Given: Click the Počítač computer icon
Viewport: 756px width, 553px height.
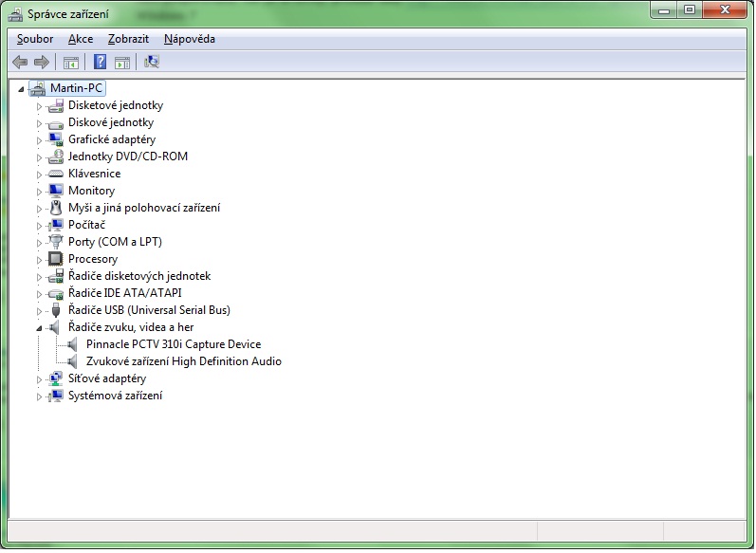Looking at the screenshot, I should pyautogui.click(x=56, y=225).
